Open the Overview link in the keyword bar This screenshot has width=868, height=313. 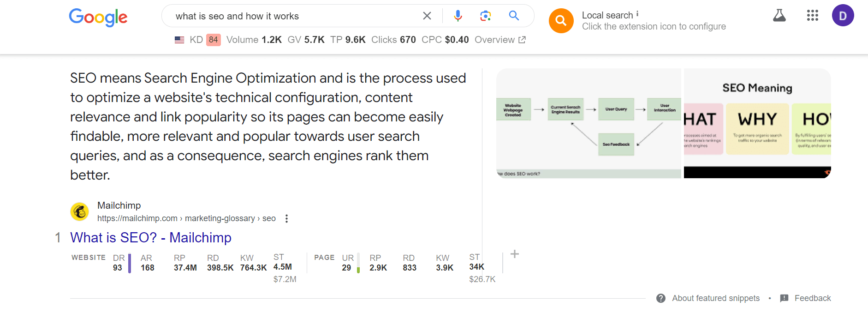pyautogui.click(x=500, y=40)
